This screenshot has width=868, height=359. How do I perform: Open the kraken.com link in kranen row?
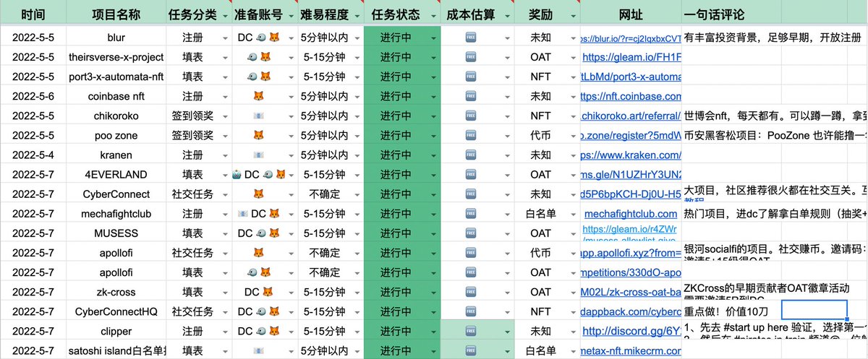coord(631,155)
